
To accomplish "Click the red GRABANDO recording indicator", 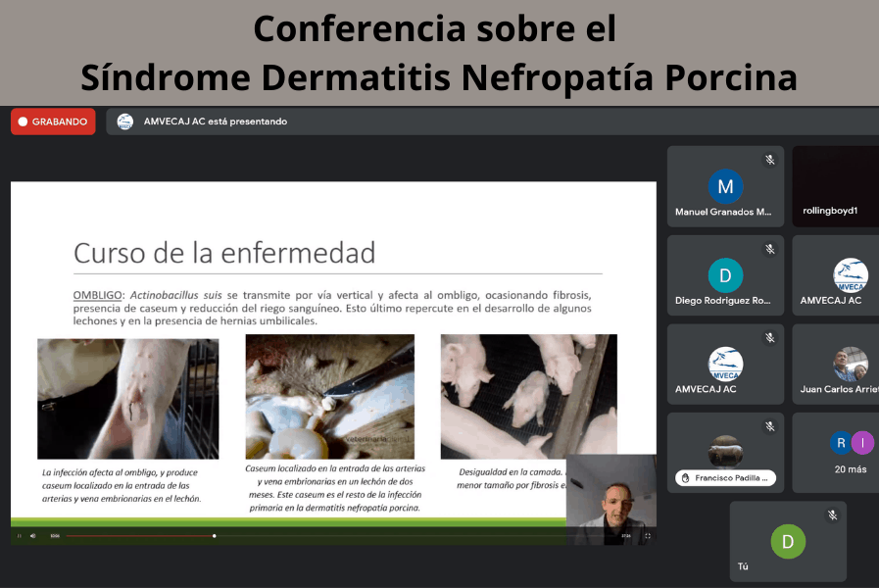I will (x=53, y=122).
